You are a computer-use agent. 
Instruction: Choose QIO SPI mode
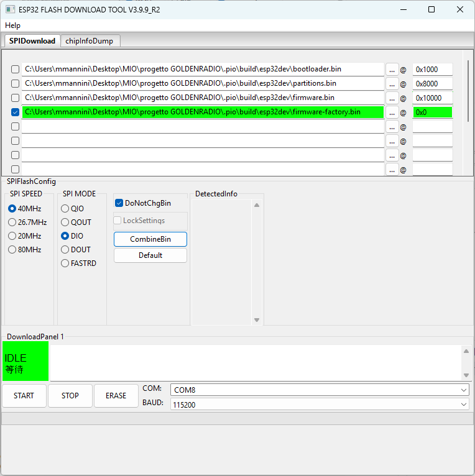click(x=72, y=209)
